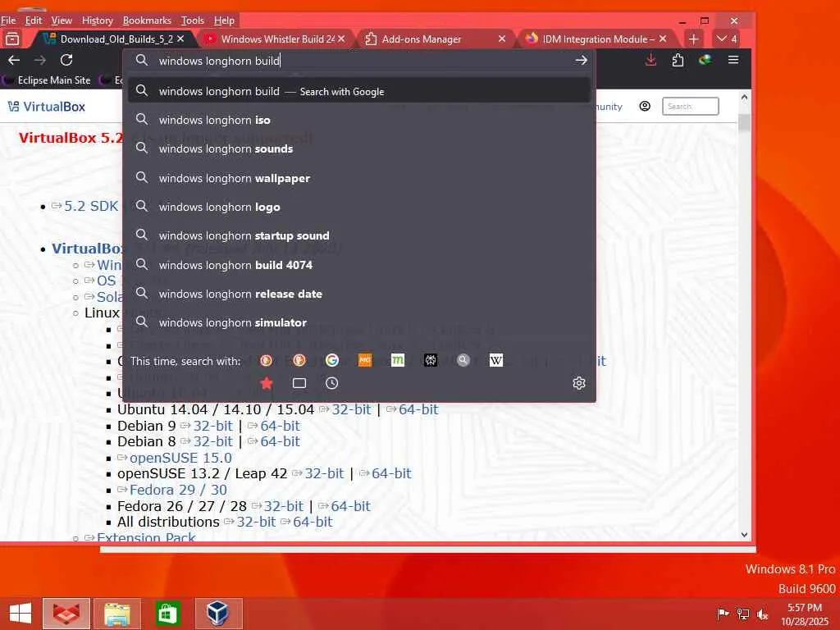Search this time with black spider icon

click(431, 361)
